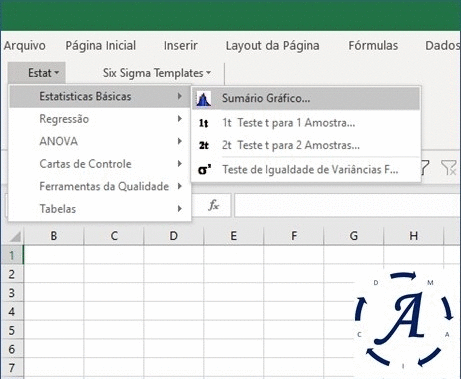Click the Tabelas submenu arrow
This screenshot has height=379, width=461.
point(180,209)
